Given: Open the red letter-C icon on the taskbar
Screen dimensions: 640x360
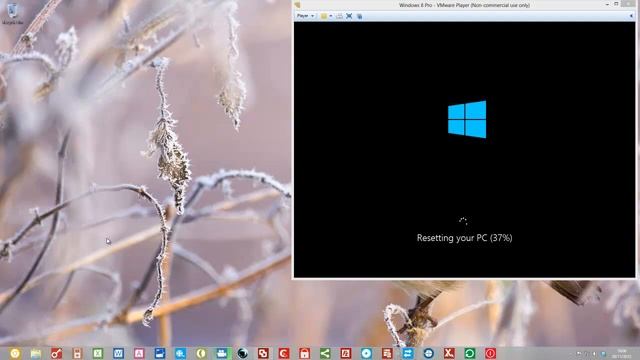Looking at the screenshot, I should point(284,353).
